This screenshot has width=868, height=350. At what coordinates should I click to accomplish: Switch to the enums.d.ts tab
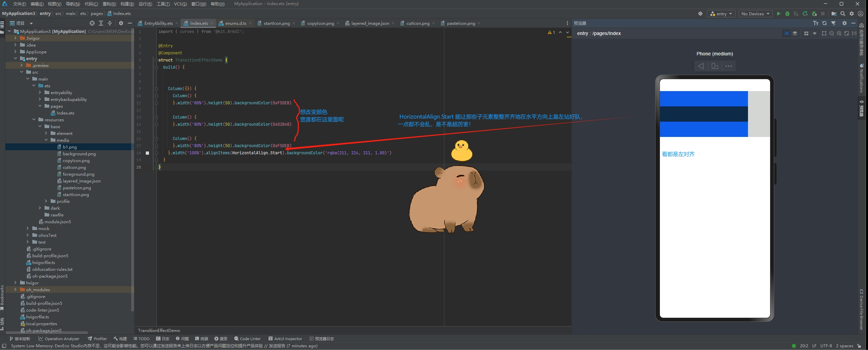236,23
